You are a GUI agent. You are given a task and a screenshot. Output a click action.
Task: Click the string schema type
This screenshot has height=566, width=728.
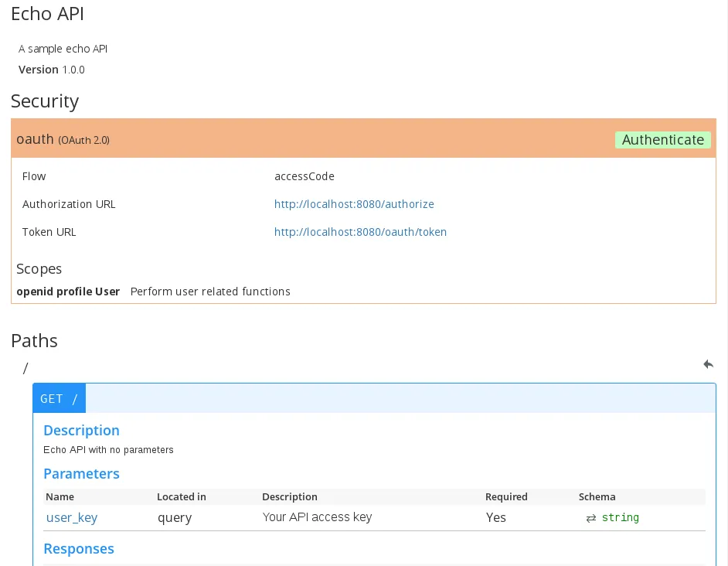[x=621, y=517]
